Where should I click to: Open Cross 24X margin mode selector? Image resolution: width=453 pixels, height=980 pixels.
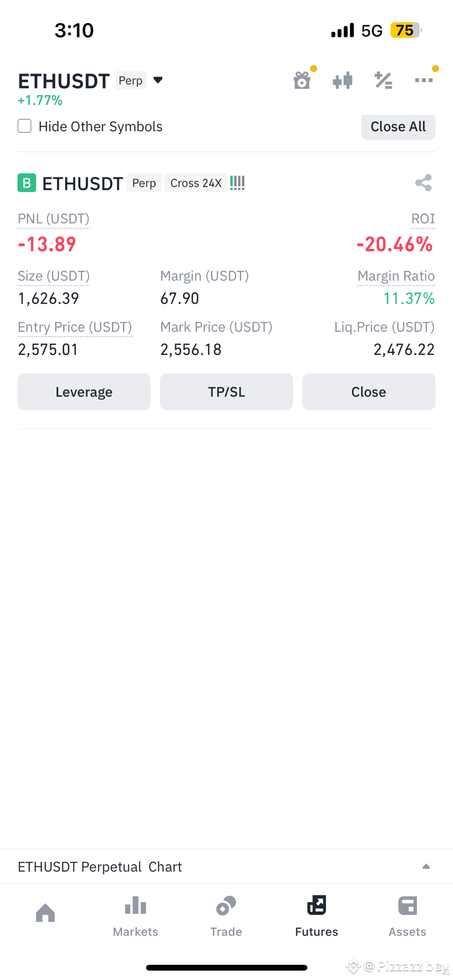tap(196, 183)
